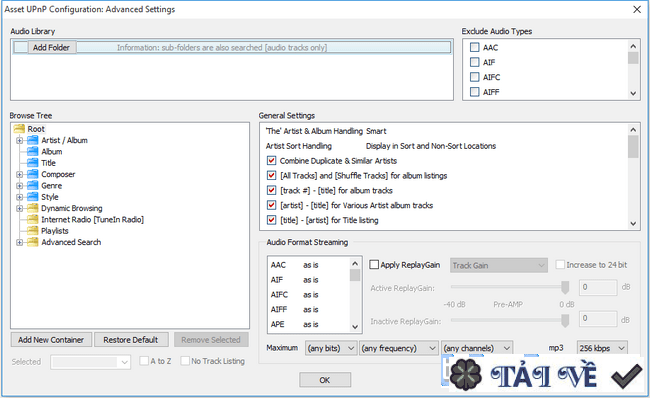Expand the Style tree node
This screenshot has width=650, height=398.
[19, 197]
